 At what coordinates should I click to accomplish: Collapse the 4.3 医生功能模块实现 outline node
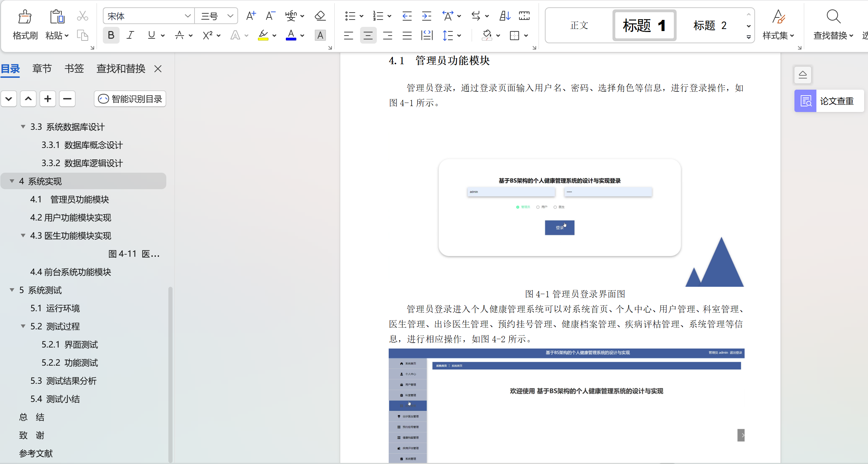click(x=23, y=235)
